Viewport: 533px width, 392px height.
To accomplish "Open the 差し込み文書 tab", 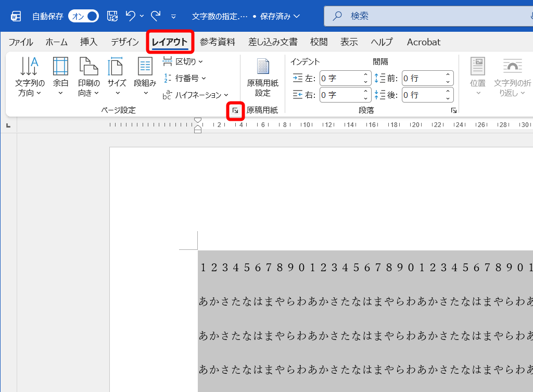I will [273, 42].
